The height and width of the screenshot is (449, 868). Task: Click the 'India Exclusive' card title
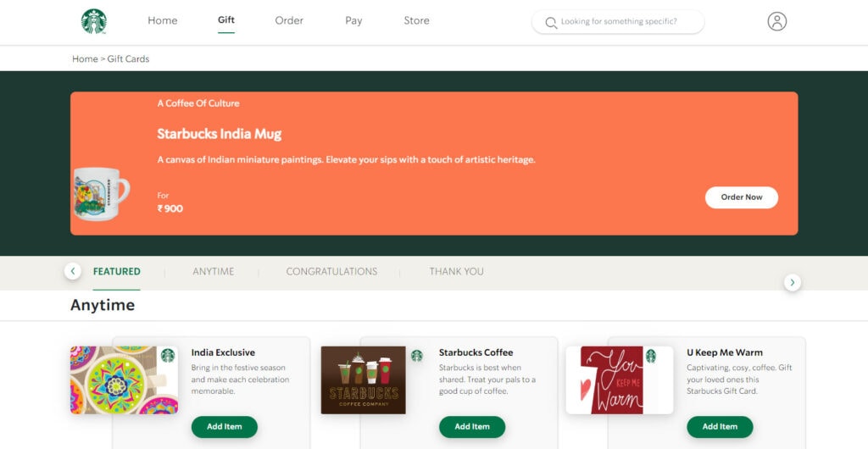[223, 352]
